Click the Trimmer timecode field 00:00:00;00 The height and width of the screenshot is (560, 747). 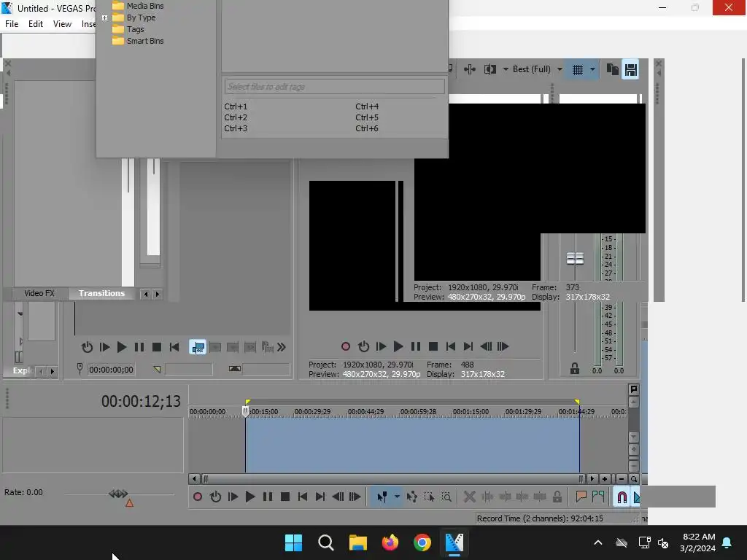point(111,370)
